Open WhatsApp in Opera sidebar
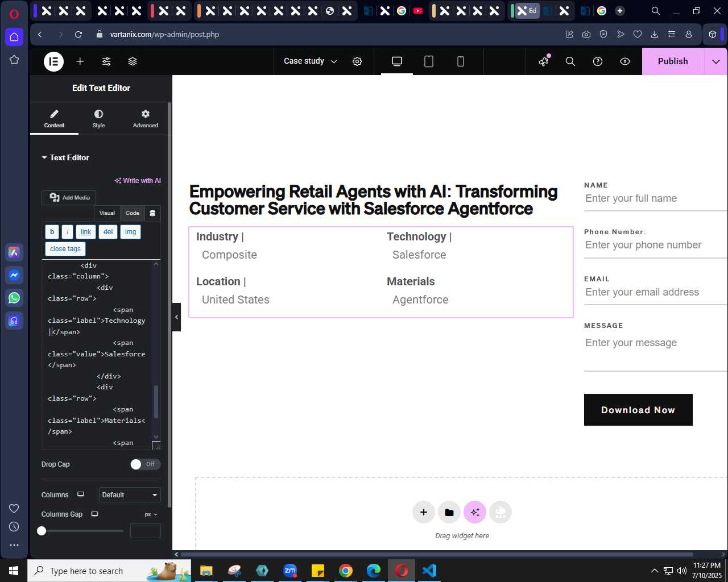Viewport: 728px width, 582px height. (x=14, y=298)
